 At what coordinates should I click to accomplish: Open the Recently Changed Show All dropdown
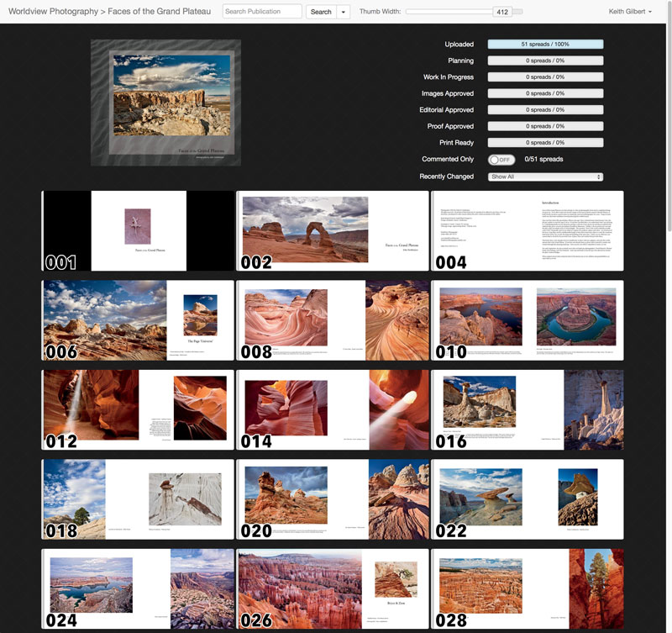click(x=545, y=177)
